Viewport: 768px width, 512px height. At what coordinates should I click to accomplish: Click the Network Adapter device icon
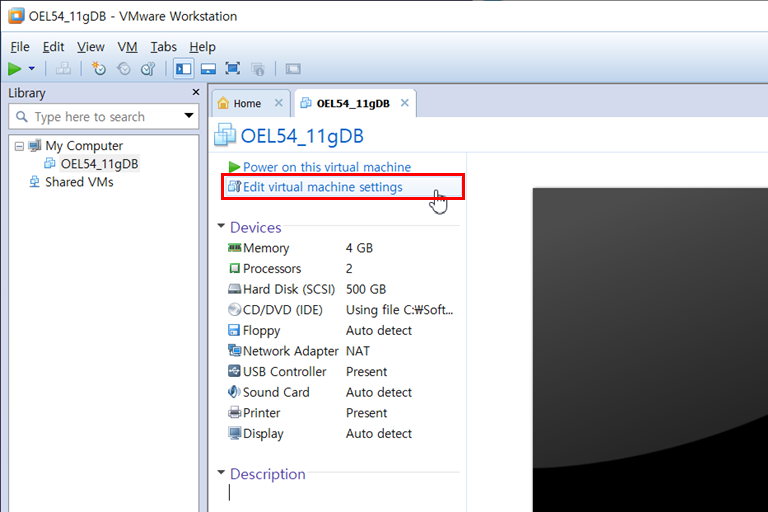[x=234, y=351]
